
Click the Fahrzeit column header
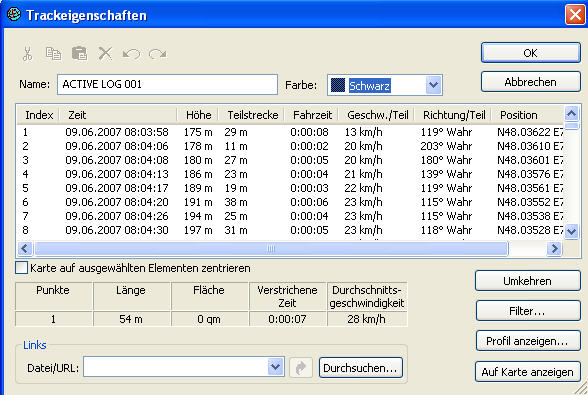312,115
